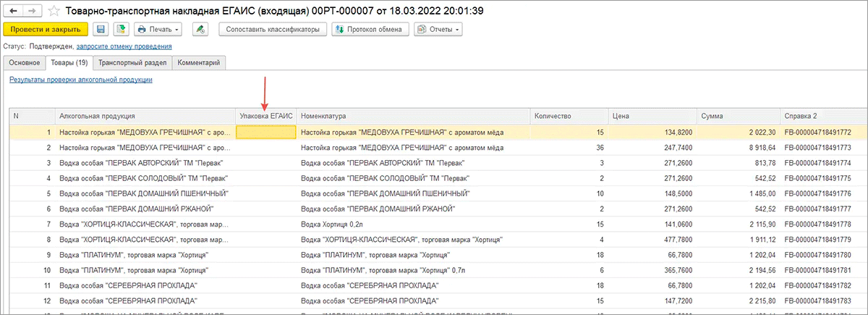Click quantity cell '36' in row 2

coord(569,147)
